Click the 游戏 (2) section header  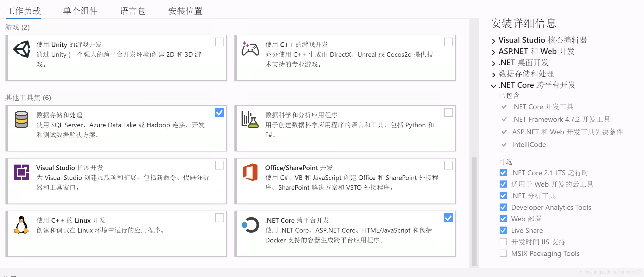(x=18, y=27)
